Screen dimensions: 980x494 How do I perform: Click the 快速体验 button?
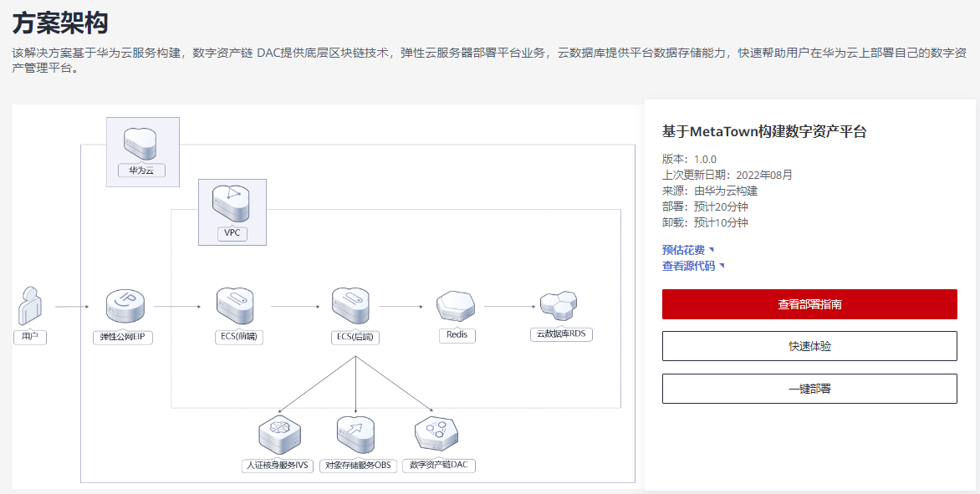809,345
